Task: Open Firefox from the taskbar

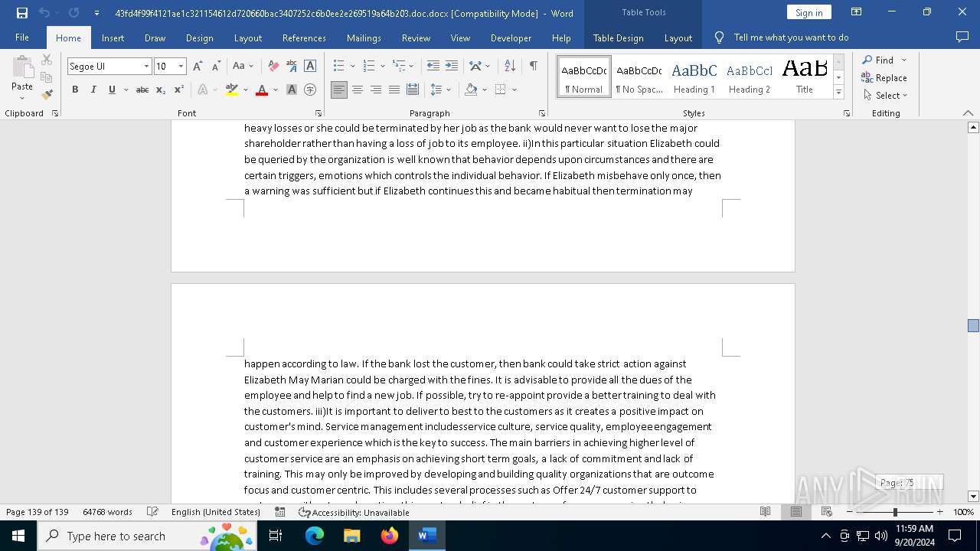Action: (390, 536)
